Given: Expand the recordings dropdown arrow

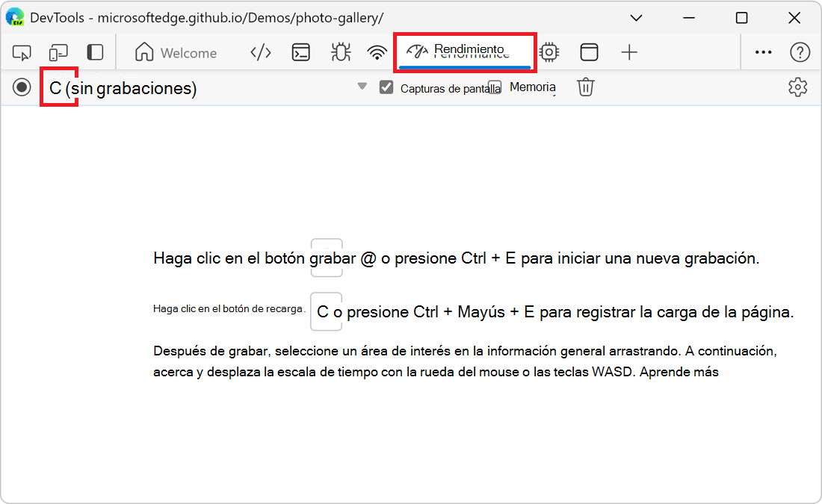Looking at the screenshot, I should pos(362,87).
